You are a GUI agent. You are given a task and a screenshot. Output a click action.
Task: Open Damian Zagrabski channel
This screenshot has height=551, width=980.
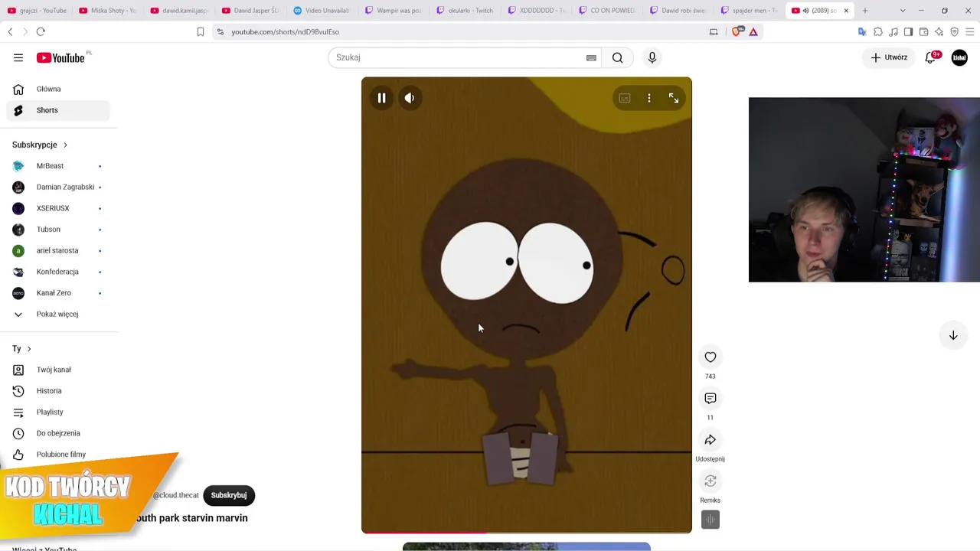(57, 187)
